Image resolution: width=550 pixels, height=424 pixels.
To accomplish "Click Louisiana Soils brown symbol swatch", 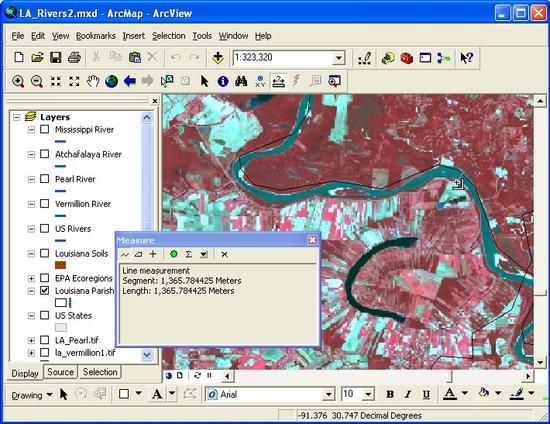I will click(60, 265).
